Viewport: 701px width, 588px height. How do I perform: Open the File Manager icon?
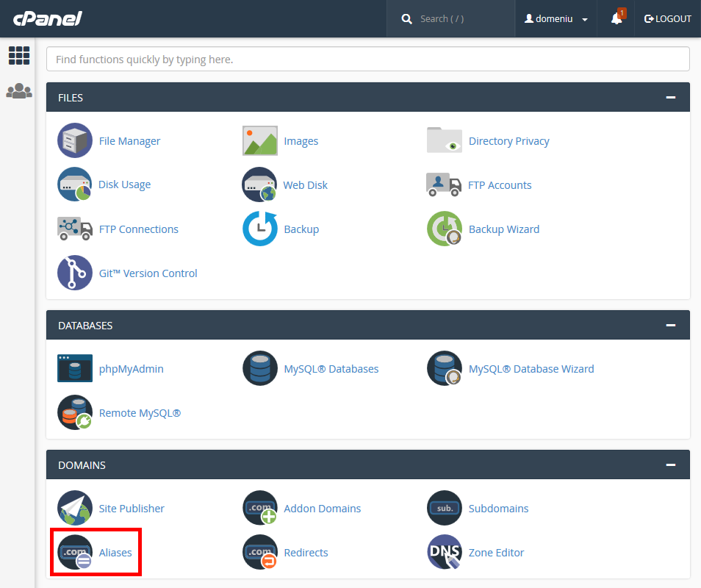(75, 140)
